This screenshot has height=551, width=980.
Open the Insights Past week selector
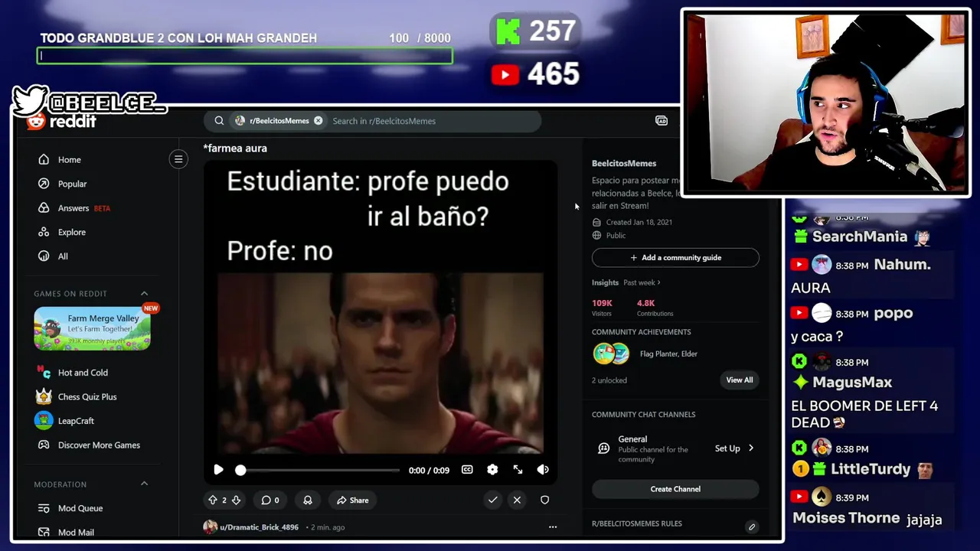click(642, 282)
